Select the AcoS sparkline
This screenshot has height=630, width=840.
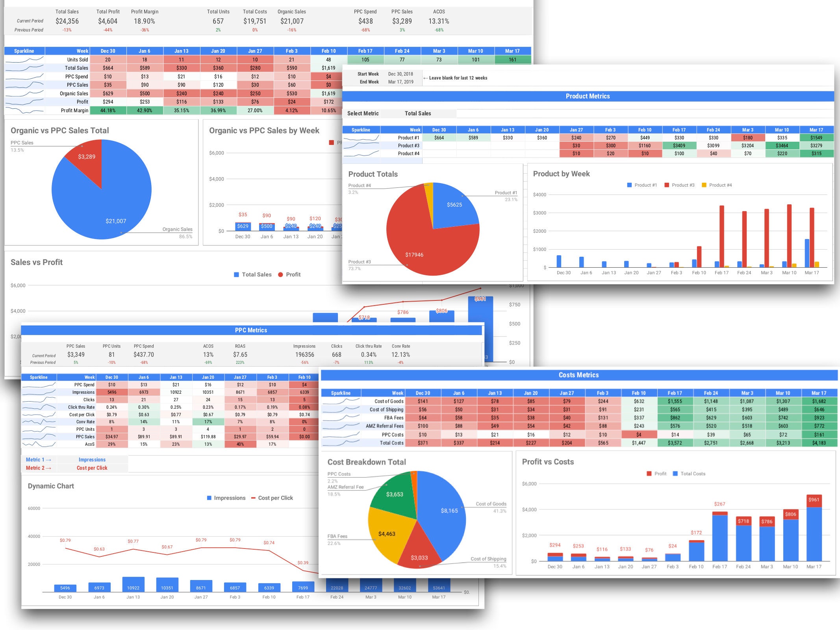(39, 444)
